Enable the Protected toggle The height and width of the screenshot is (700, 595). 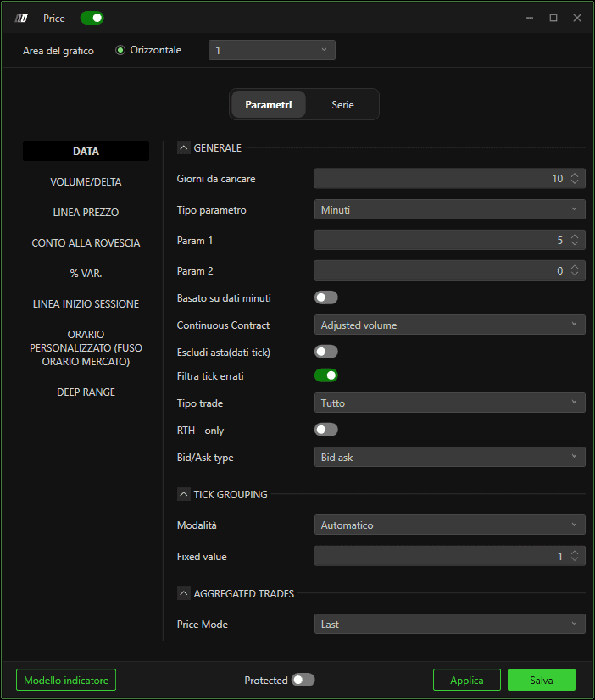tap(303, 680)
